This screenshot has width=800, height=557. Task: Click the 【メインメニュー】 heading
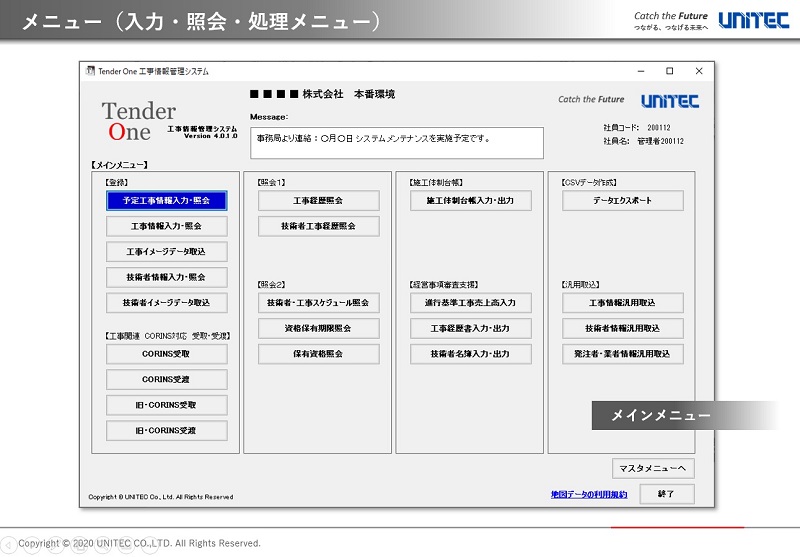coord(119,165)
